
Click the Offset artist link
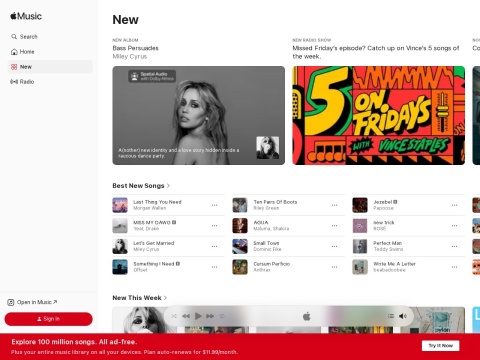click(140, 270)
